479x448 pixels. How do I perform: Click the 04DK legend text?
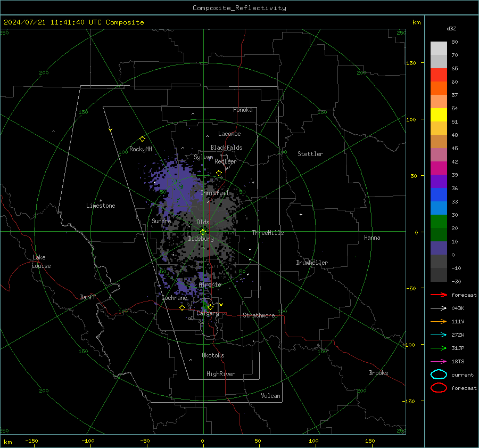pos(458,308)
